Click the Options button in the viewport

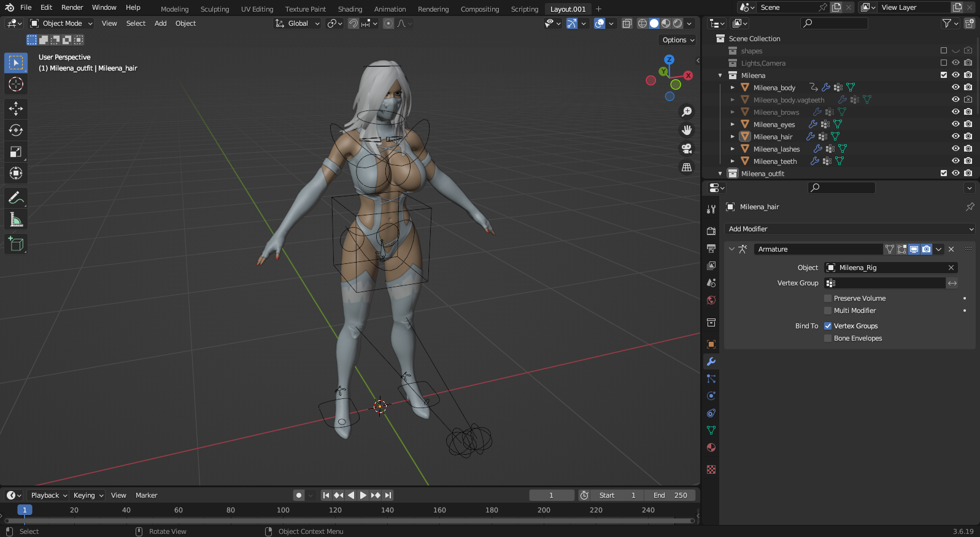tap(677, 40)
